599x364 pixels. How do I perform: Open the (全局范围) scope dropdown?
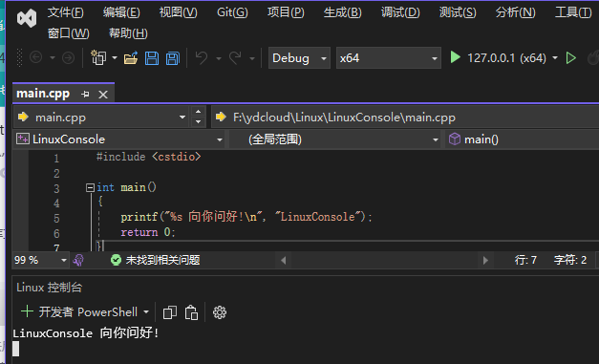[x=336, y=139]
